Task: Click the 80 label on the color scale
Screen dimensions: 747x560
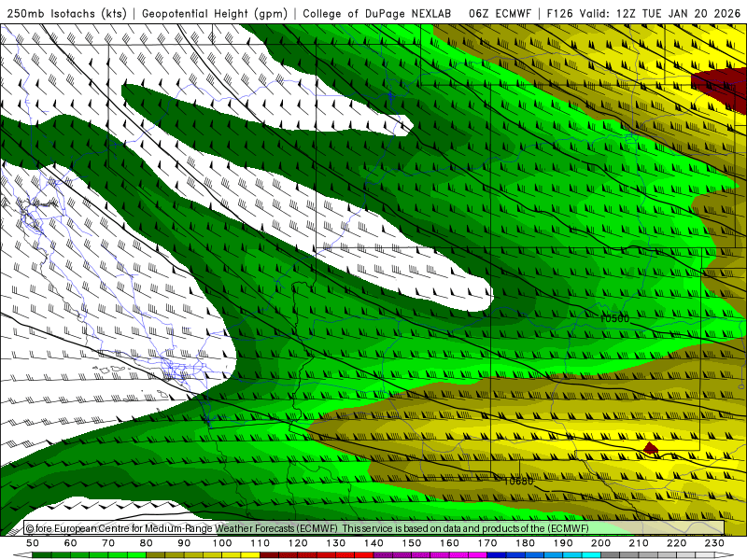Action: pyautogui.click(x=147, y=543)
